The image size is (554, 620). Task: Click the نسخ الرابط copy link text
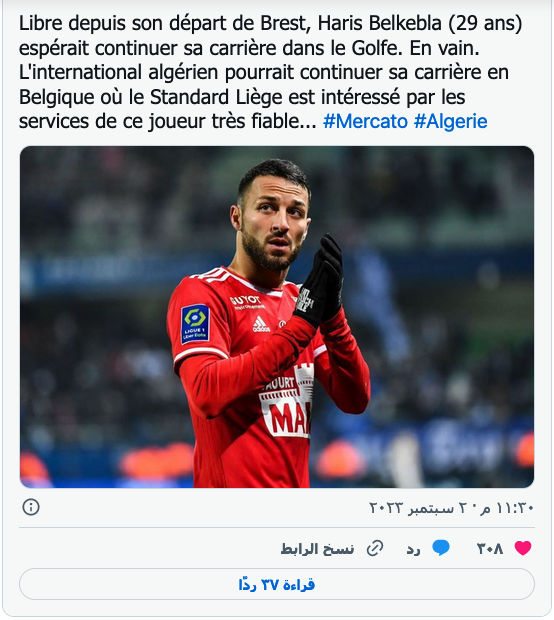[317, 549]
